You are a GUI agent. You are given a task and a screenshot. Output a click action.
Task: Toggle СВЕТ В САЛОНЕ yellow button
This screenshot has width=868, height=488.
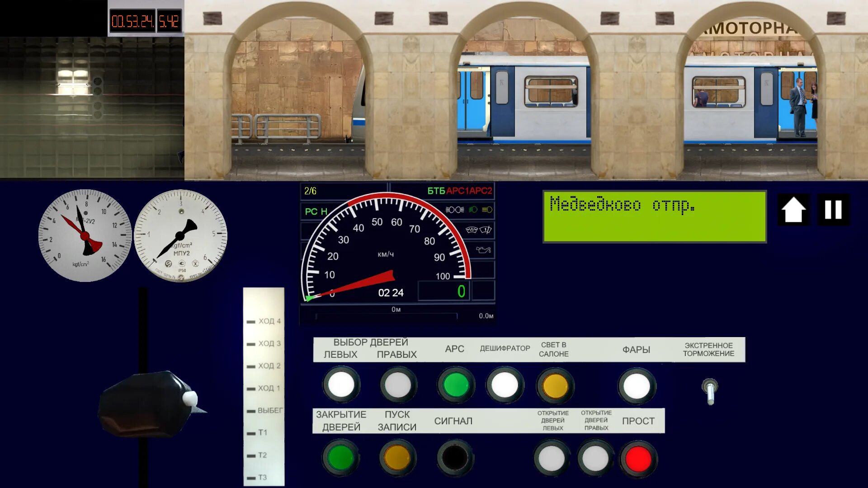pos(555,386)
